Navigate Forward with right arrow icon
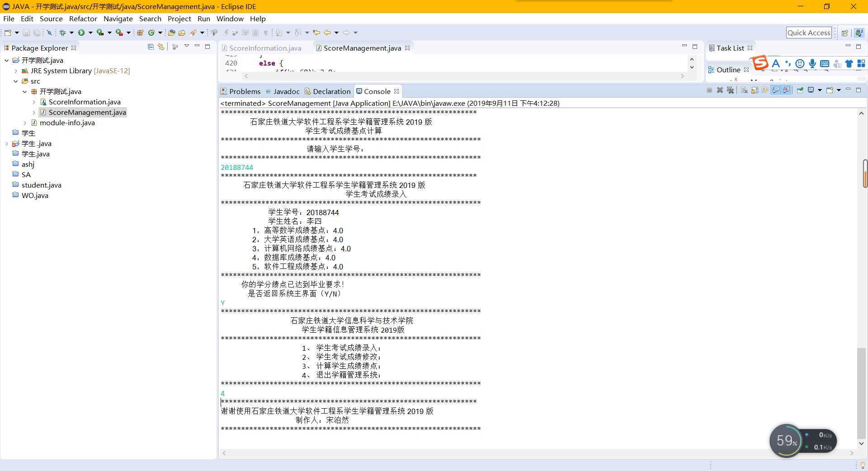The width and height of the screenshot is (868, 471). coord(346,33)
